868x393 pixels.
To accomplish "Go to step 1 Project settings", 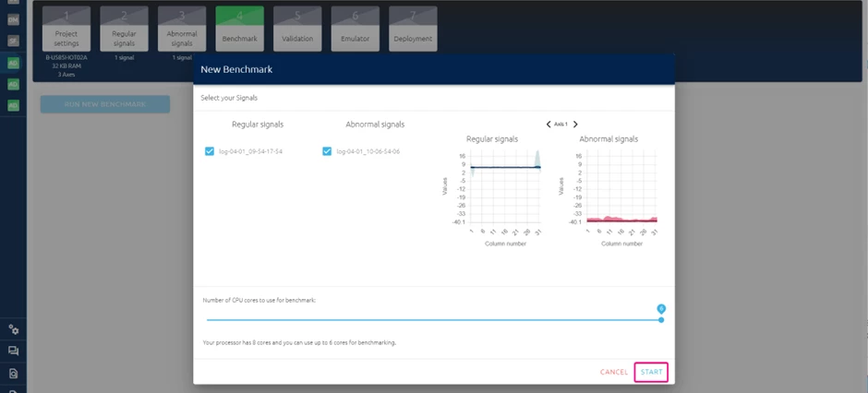I will pos(66,29).
